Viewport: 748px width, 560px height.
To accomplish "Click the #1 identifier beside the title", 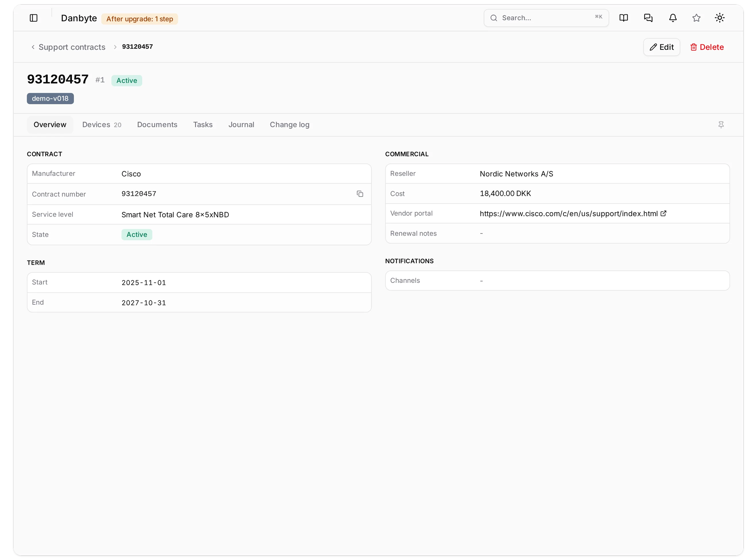I will [x=100, y=80].
